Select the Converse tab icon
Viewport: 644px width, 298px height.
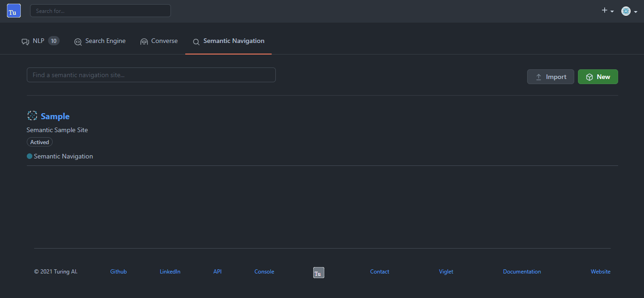[144, 41]
